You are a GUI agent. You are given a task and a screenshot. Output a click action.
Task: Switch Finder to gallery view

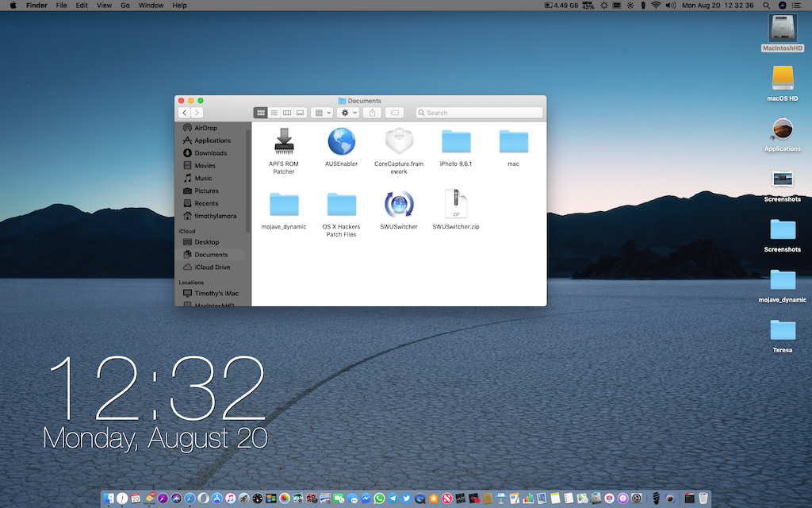tap(300, 113)
